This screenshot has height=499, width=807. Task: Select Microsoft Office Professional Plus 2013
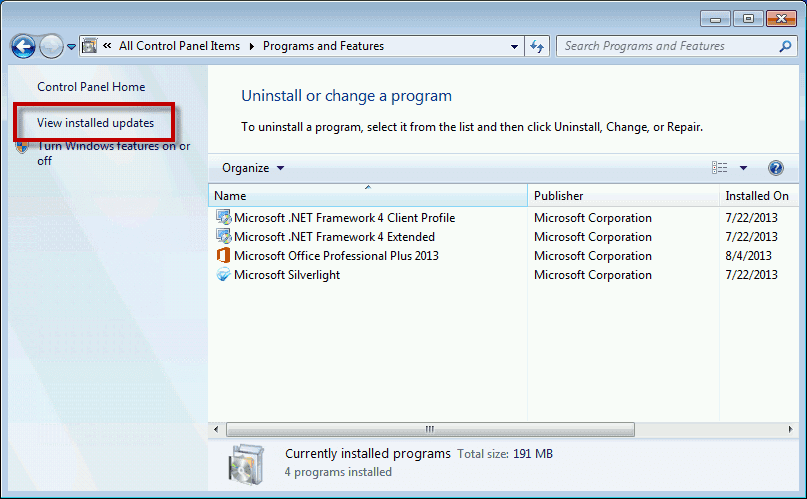[336, 256]
